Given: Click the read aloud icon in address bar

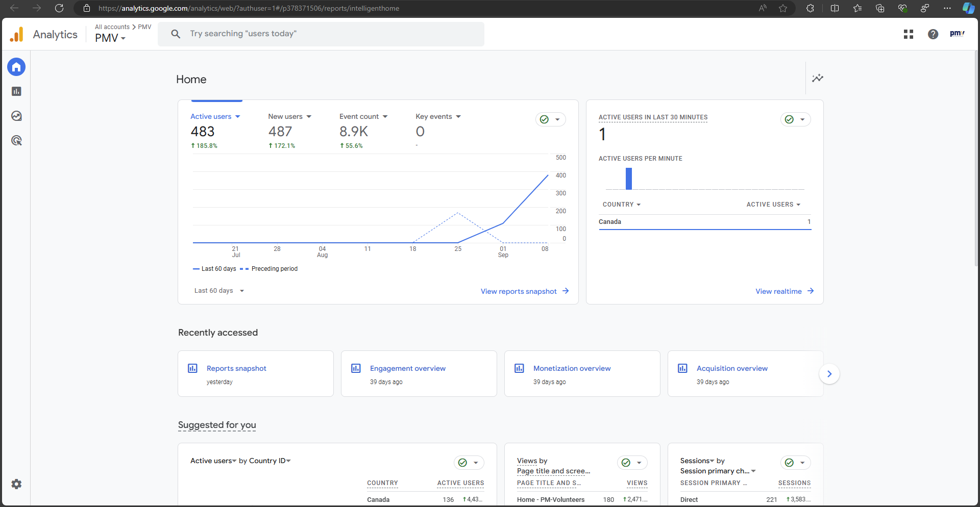Looking at the screenshot, I should click(763, 8).
